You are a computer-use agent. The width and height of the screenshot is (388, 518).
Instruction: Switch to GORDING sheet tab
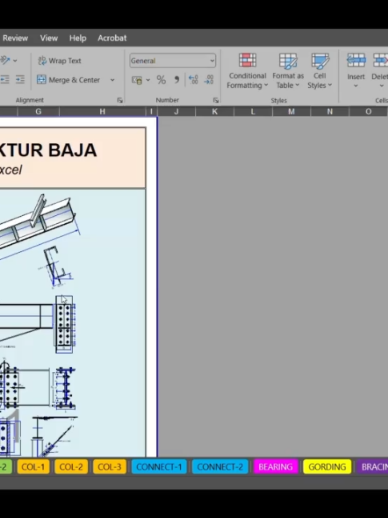coord(327,467)
